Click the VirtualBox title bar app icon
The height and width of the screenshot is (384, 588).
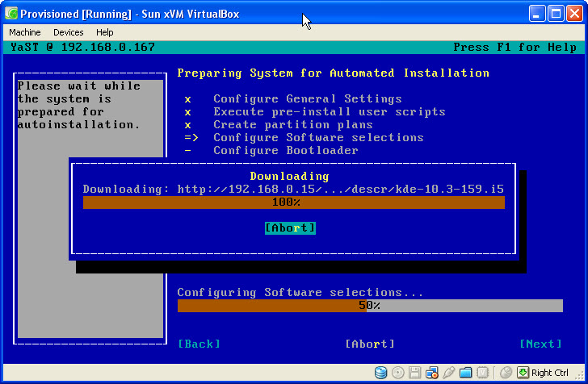click(11, 14)
